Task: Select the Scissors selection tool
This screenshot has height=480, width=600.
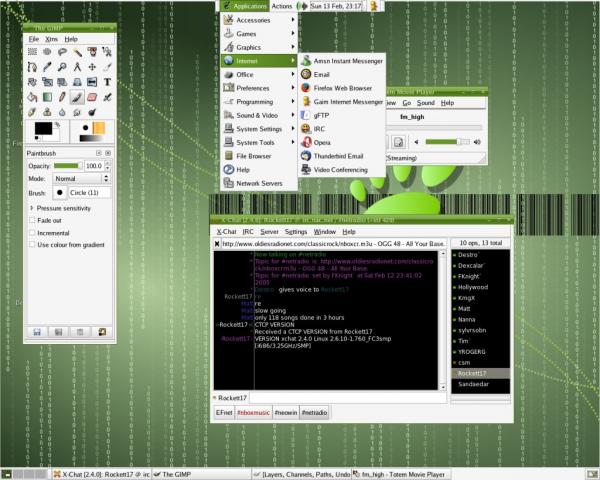Action: pyautogui.click(x=107, y=52)
